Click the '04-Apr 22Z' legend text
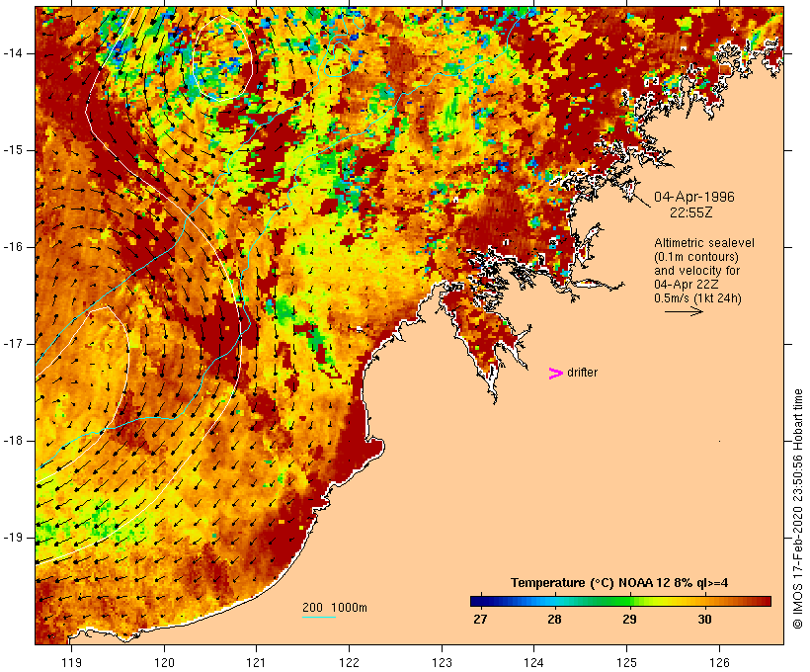 coord(686,285)
